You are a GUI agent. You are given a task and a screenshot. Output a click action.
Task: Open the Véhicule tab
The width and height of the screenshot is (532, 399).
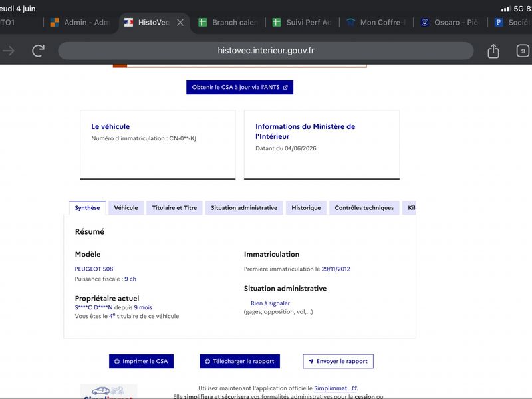click(x=126, y=208)
